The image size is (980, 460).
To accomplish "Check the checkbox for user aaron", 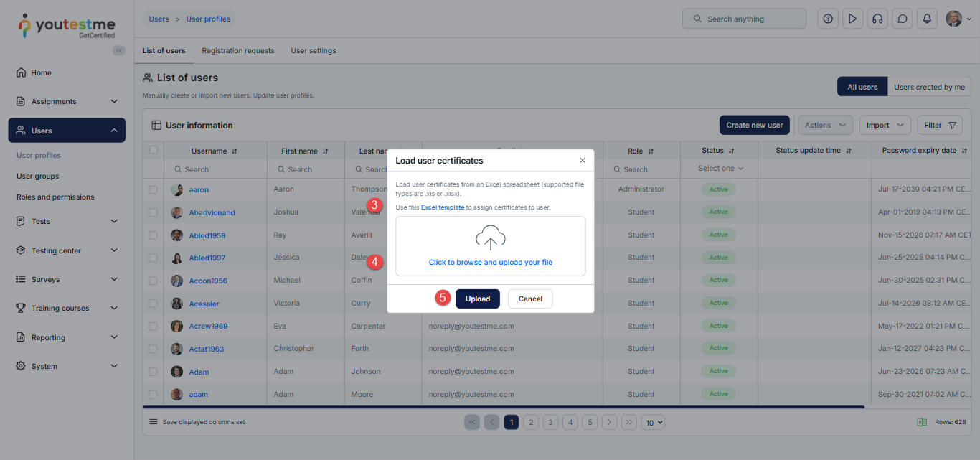I will tap(153, 189).
